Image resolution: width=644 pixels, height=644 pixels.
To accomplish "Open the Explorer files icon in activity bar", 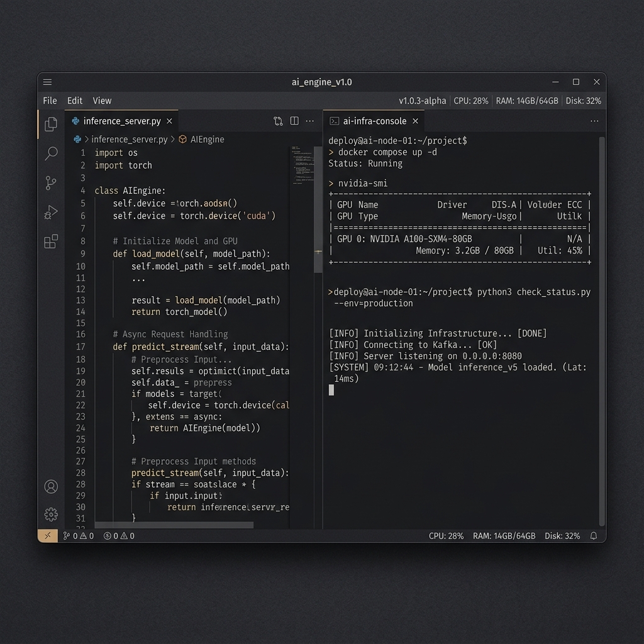I will 51,125.
